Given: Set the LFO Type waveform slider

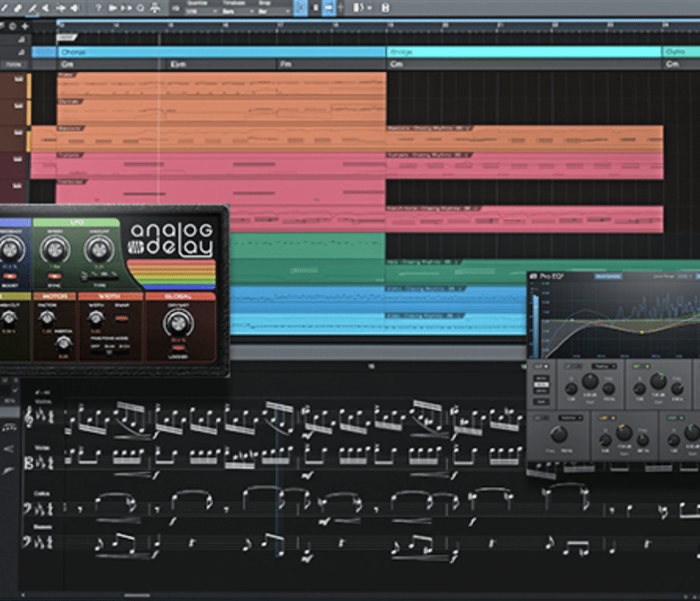Looking at the screenshot, I should pyautogui.click(x=99, y=276).
